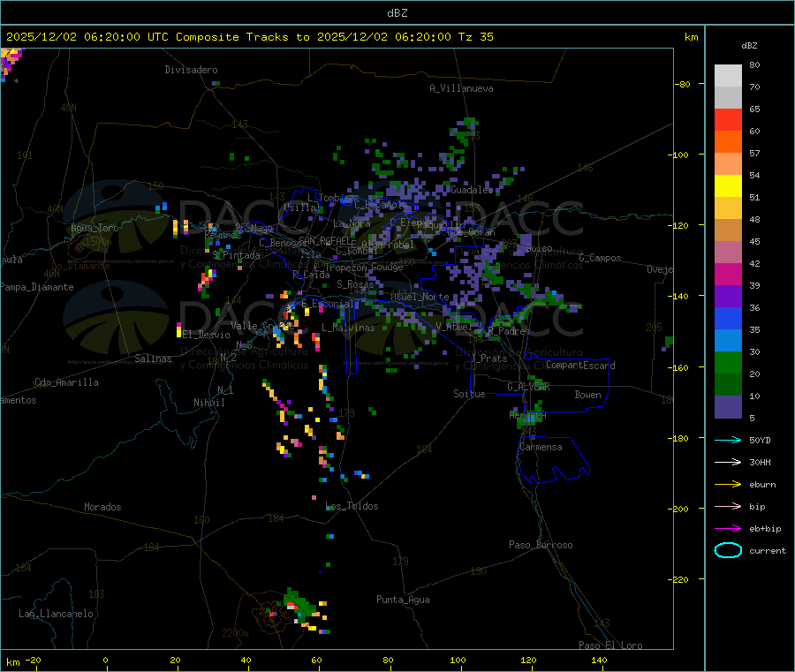Click the 'L_Malvinas' map label

pyautogui.click(x=348, y=328)
